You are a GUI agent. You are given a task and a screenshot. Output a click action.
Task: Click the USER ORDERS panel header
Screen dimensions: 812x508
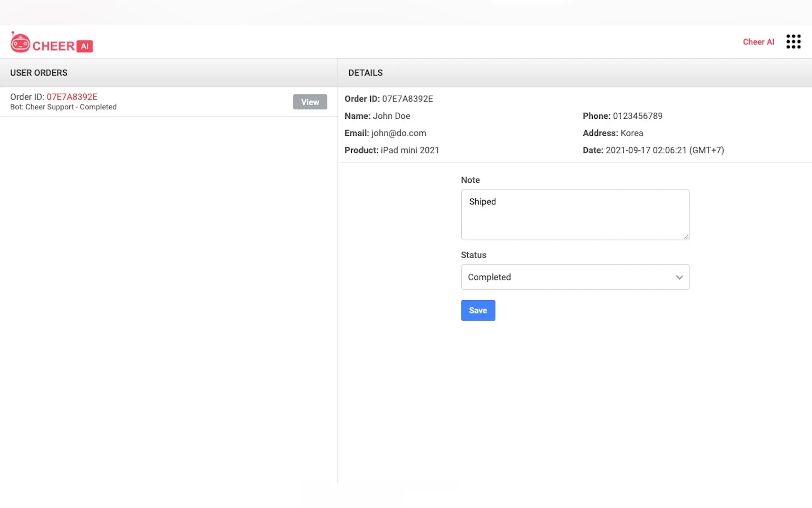pos(39,73)
